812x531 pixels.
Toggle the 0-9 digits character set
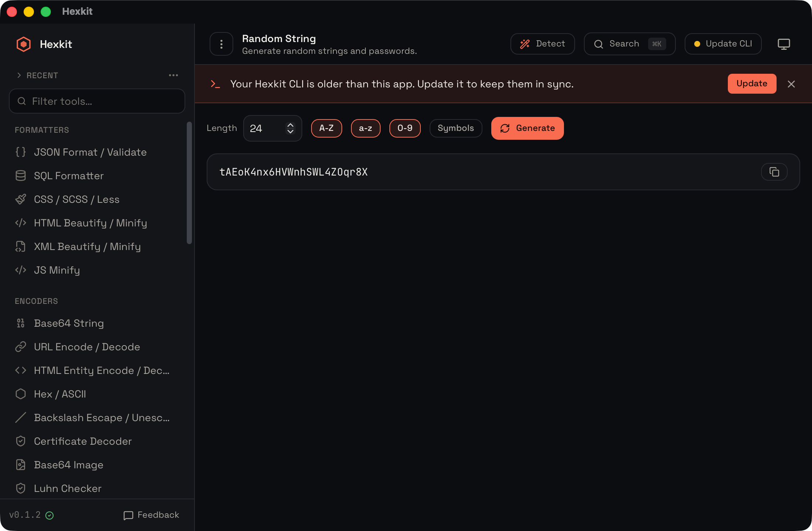point(405,128)
